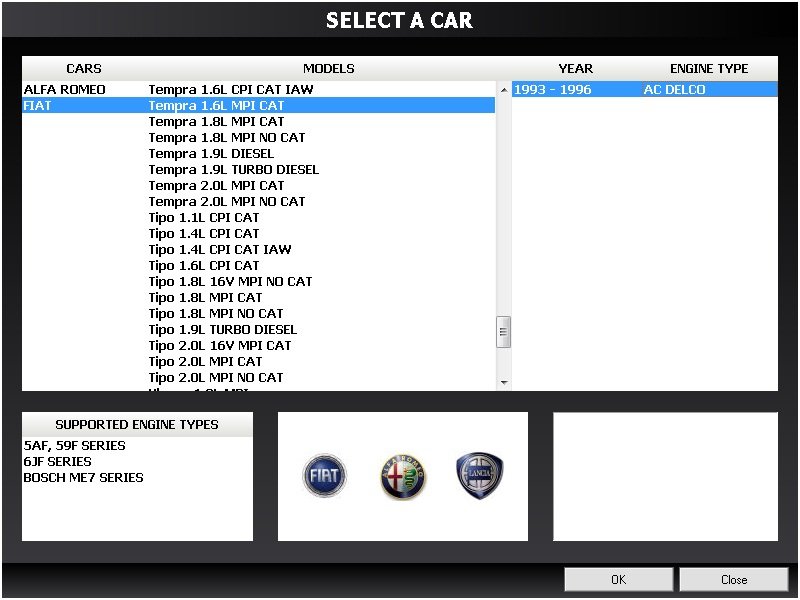Click the SUPPORTED ENGINE TYPES header

pos(137,424)
